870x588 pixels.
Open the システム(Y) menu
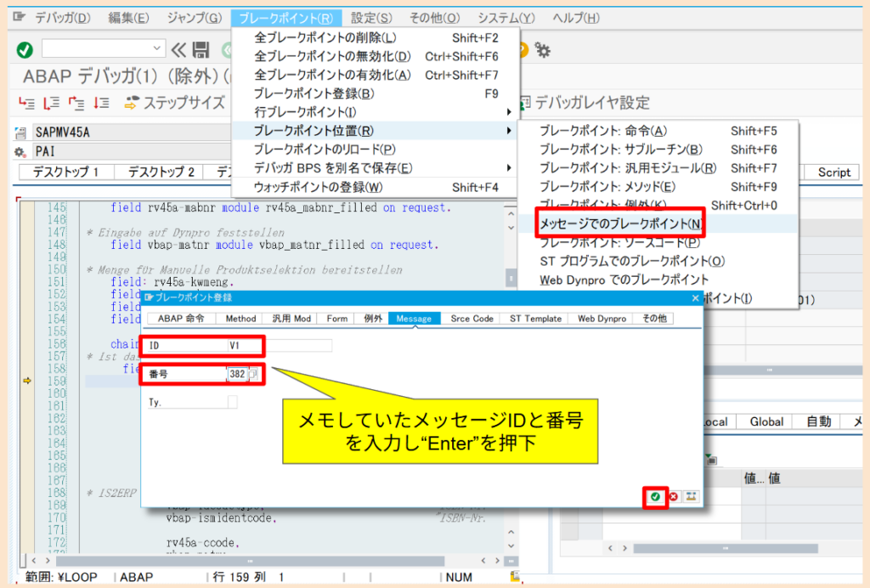click(506, 18)
